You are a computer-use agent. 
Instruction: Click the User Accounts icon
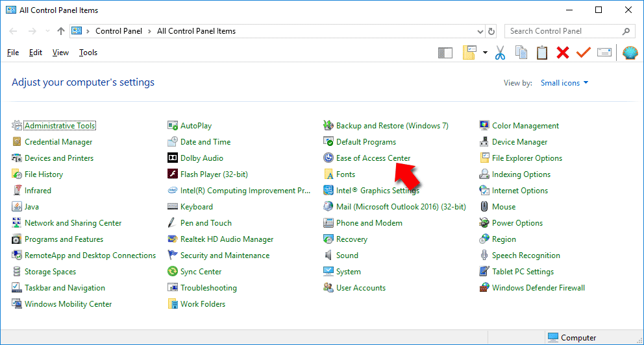coord(328,287)
